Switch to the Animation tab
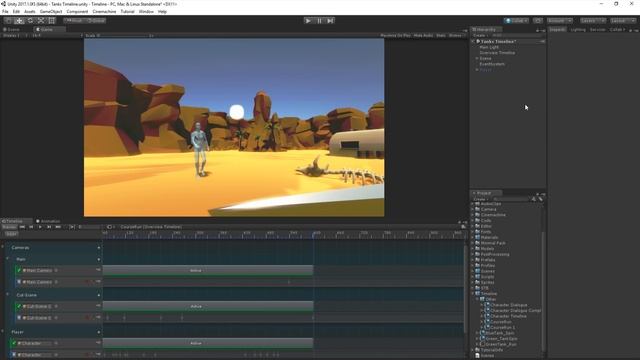640x360 pixels. tap(48, 221)
